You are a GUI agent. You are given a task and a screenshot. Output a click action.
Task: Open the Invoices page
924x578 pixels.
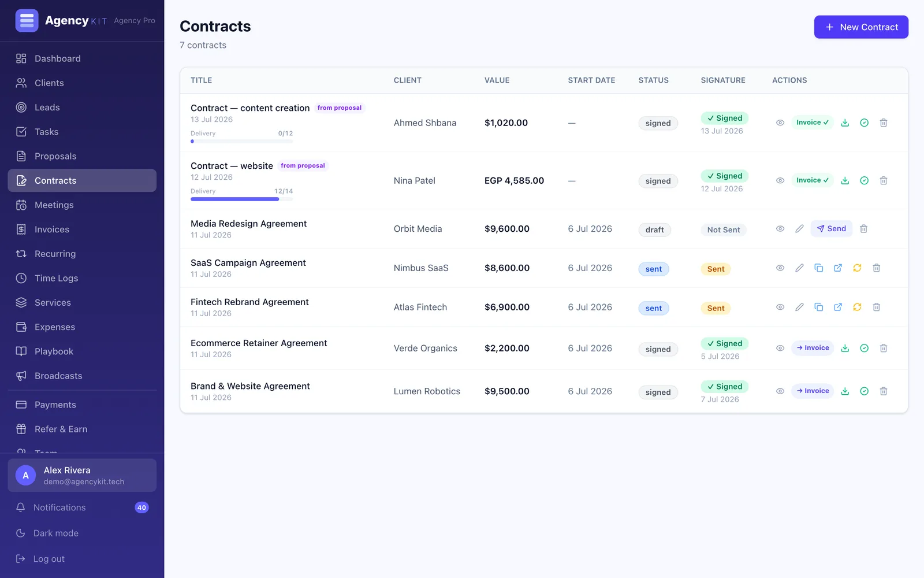(x=82, y=229)
